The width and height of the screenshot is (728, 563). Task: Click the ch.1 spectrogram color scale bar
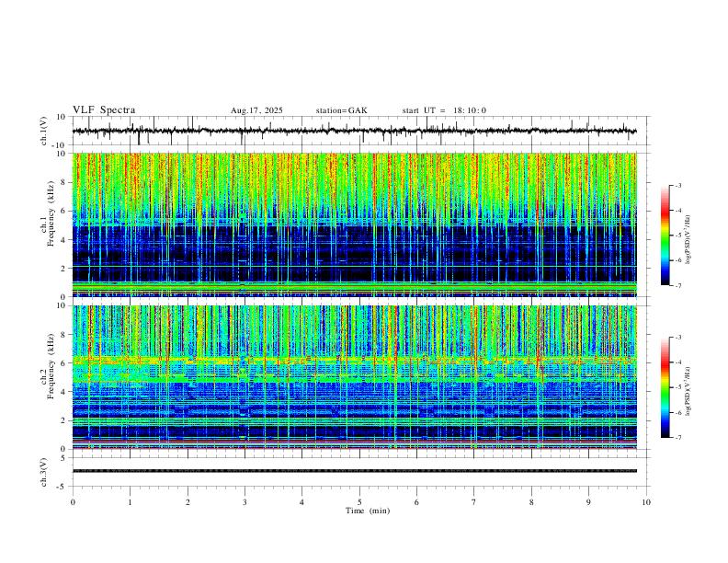tap(665, 236)
